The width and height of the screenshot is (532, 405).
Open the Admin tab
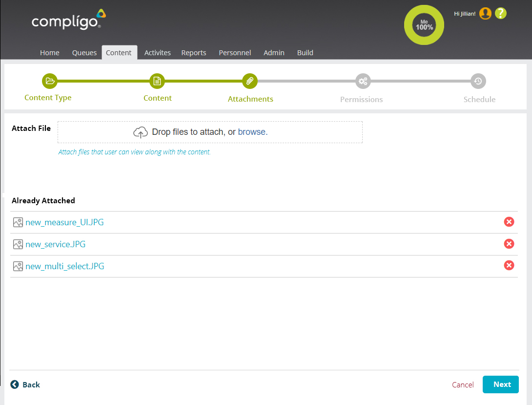tap(274, 53)
